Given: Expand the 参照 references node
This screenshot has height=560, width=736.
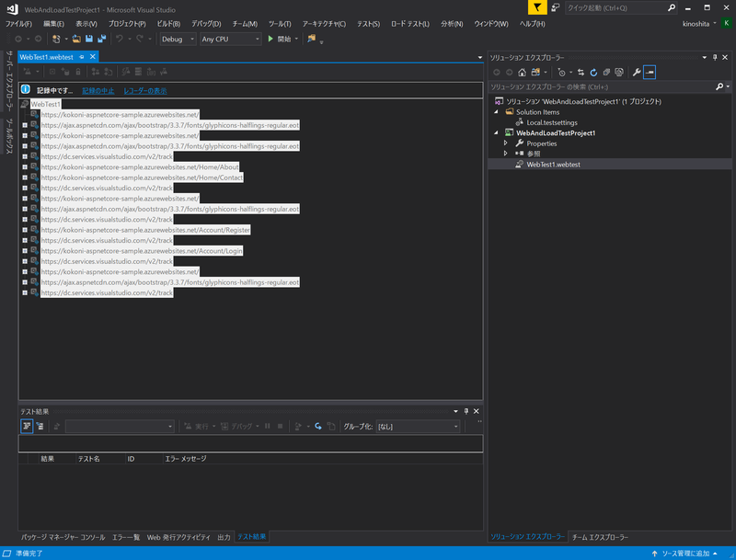Looking at the screenshot, I should [505, 154].
